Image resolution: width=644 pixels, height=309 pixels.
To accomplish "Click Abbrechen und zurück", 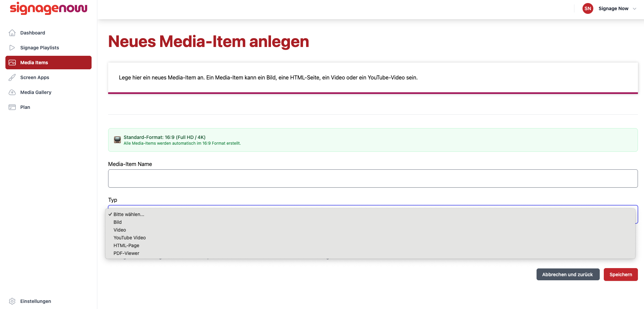I will (568, 275).
